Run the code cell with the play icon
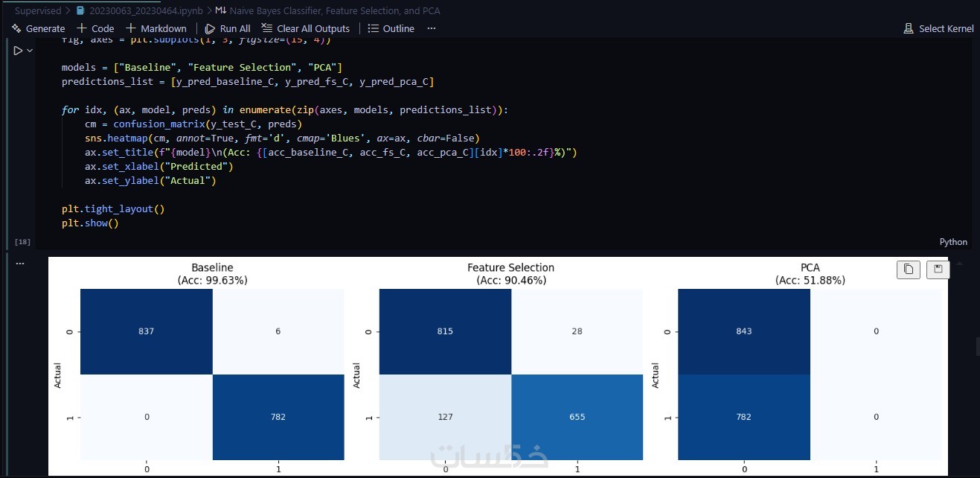This screenshot has width=980, height=478. [18, 51]
